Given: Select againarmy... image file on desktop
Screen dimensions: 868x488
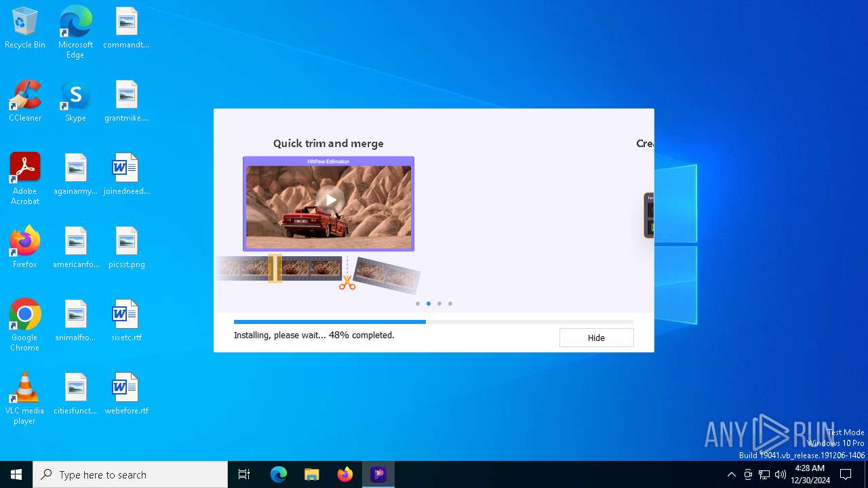Looking at the screenshot, I should [x=75, y=175].
